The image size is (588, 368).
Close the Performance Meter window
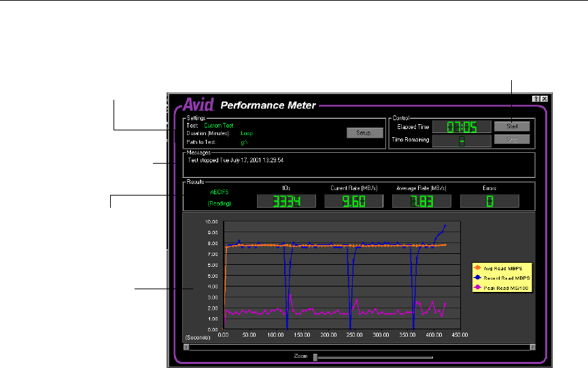[544, 99]
